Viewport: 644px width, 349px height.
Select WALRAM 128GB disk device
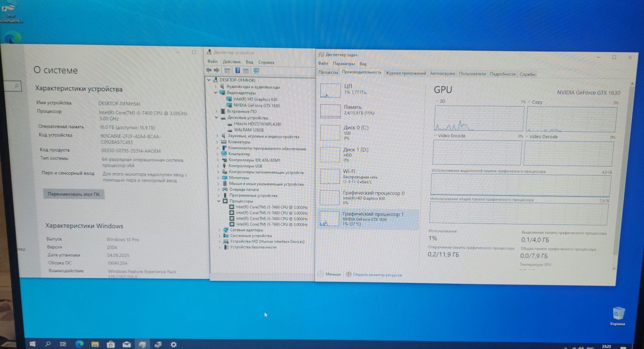point(245,130)
